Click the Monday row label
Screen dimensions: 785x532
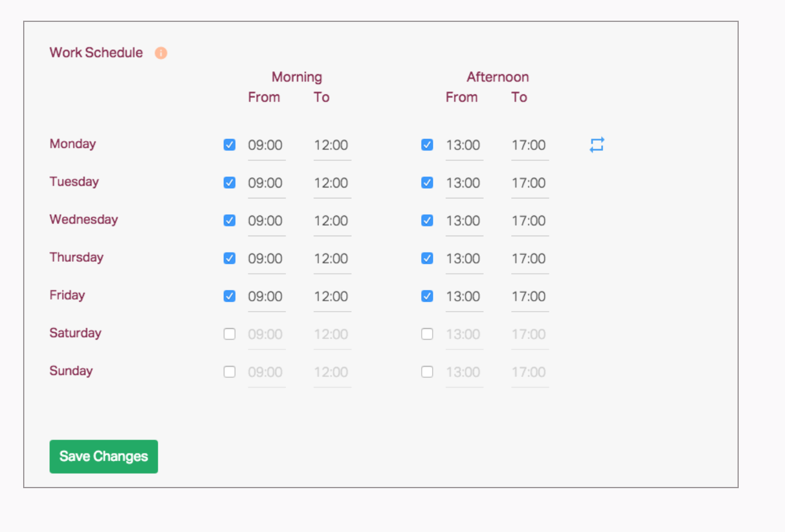point(73,144)
